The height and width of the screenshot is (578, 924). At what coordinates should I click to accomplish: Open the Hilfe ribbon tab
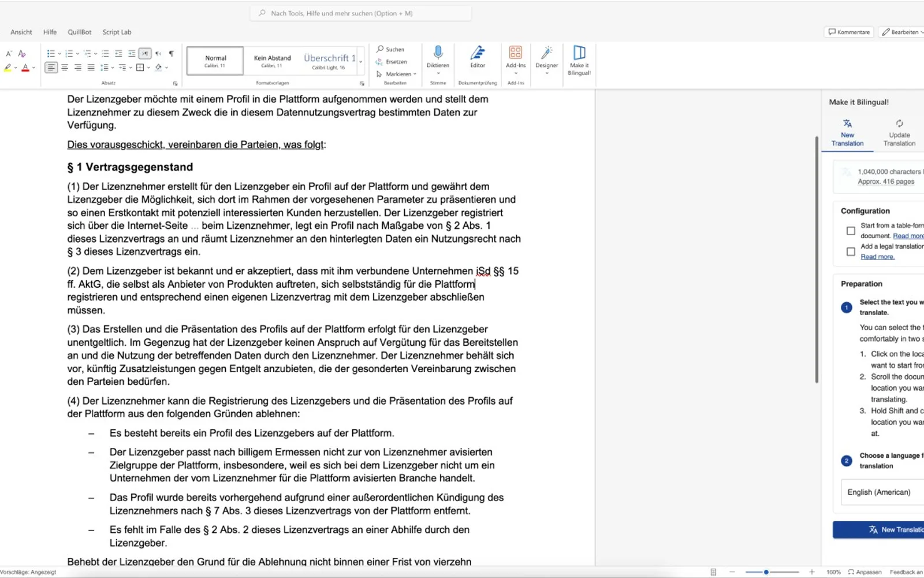[50, 32]
